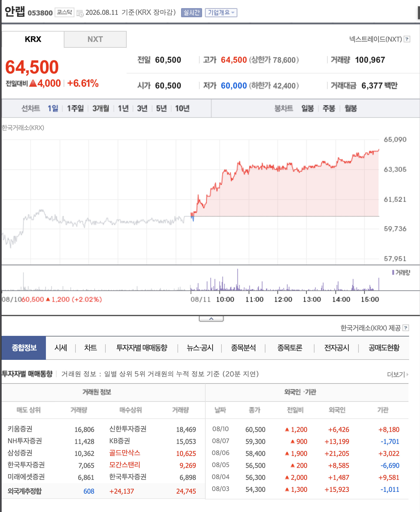Open the 기업개요 dropdown
420x512 pixels.
coord(221,13)
